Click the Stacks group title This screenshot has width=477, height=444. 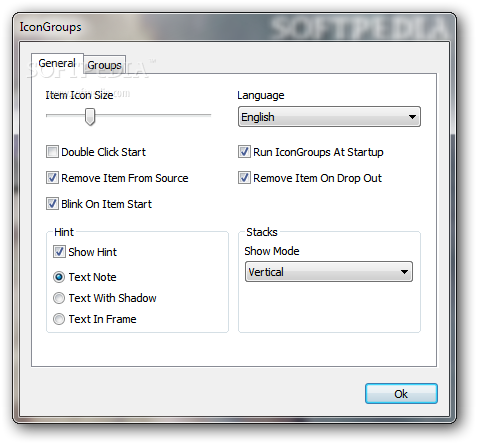point(262,232)
